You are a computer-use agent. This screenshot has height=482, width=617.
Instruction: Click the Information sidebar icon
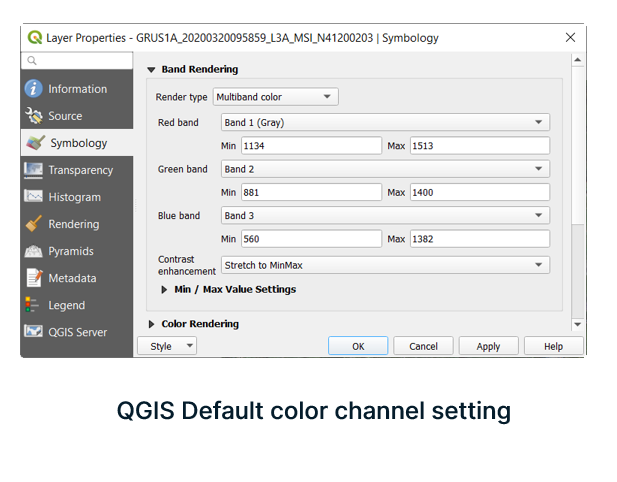pos(34,89)
